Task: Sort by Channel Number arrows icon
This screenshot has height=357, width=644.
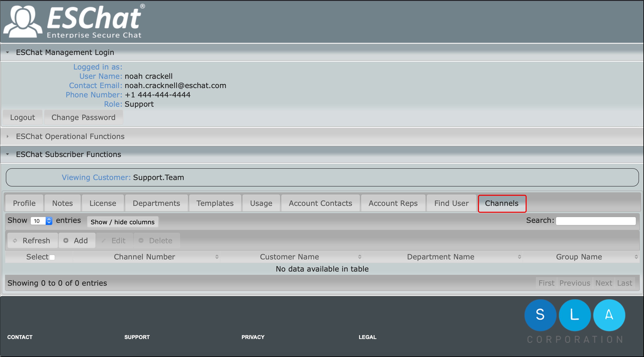Action: coord(217,257)
